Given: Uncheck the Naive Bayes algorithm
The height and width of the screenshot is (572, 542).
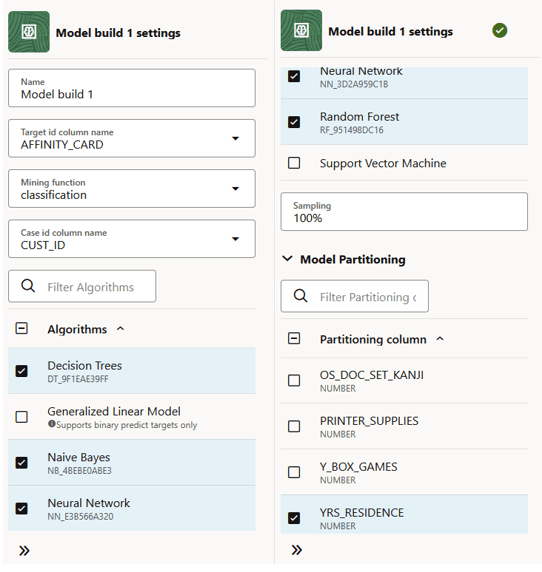Looking at the screenshot, I should (x=22, y=463).
